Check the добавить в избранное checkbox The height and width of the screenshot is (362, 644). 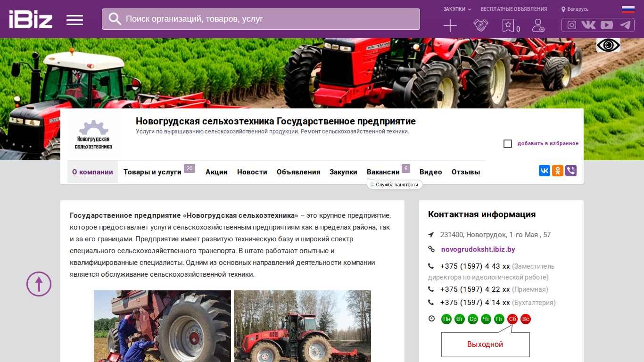point(508,144)
